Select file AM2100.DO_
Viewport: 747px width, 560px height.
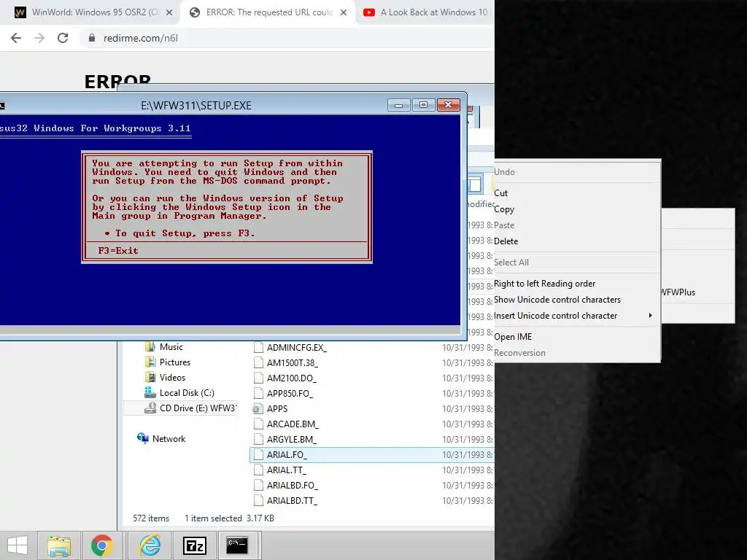pyautogui.click(x=291, y=378)
